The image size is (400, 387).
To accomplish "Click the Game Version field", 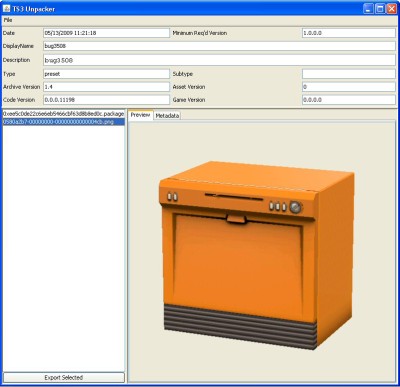I will 349,100.
